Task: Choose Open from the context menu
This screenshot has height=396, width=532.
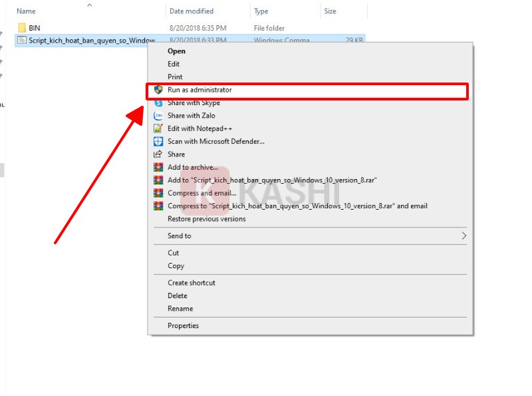Action: tap(176, 51)
